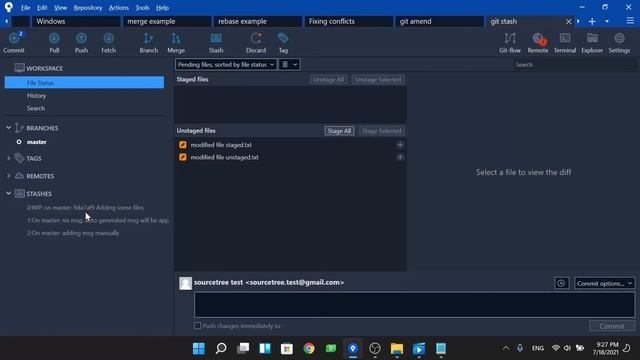Screen dimensions: 640x360
Task: Click the Search field above diff pane
Action: (575, 64)
